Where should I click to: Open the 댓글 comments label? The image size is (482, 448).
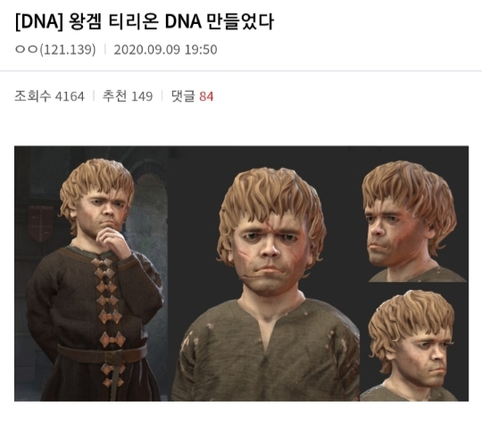pos(183,96)
